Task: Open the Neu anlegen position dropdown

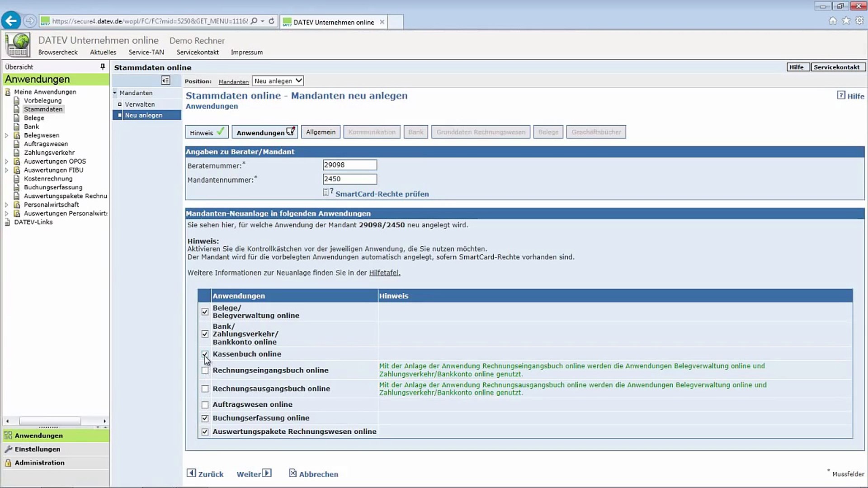Action: (x=278, y=81)
